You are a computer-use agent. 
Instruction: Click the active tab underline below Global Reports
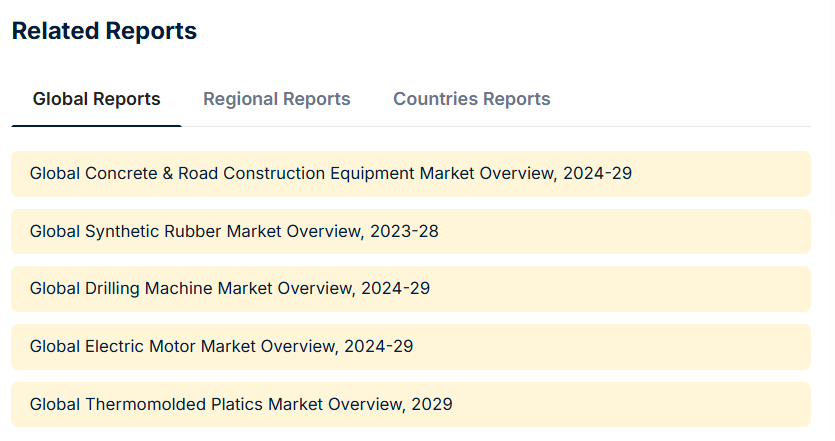tap(96, 126)
